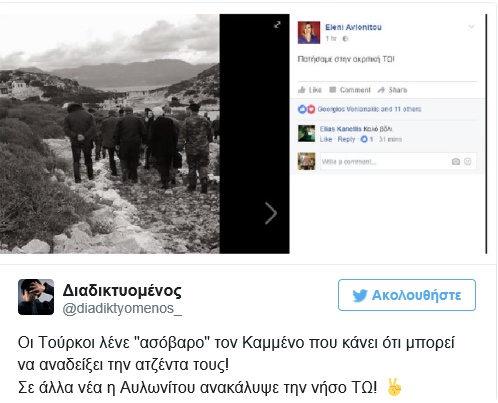Open Elias Kanellis commenter avatar
The height and width of the screenshot is (403, 498).
[306, 133]
